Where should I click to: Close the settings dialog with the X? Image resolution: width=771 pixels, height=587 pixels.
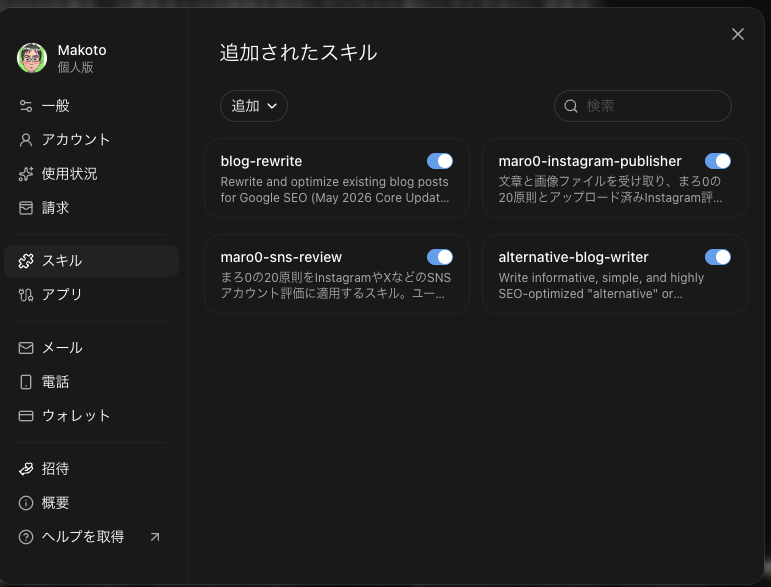point(738,34)
